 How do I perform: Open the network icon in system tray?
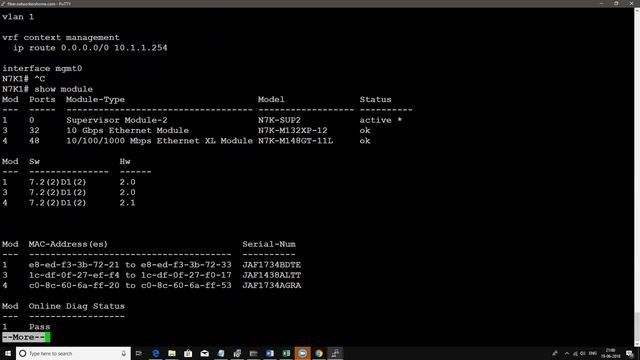tap(575, 353)
